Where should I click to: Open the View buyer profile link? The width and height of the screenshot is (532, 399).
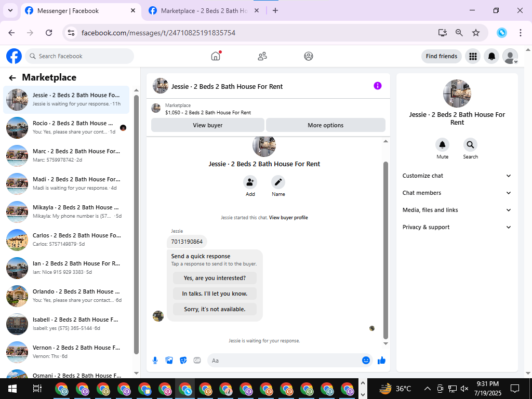pyautogui.click(x=288, y=218)
